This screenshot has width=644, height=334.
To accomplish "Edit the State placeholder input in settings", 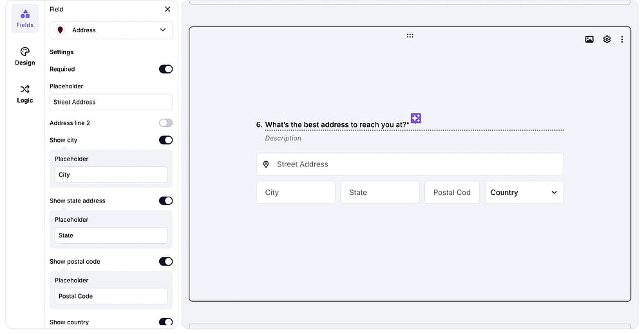I will click(111, 235).
